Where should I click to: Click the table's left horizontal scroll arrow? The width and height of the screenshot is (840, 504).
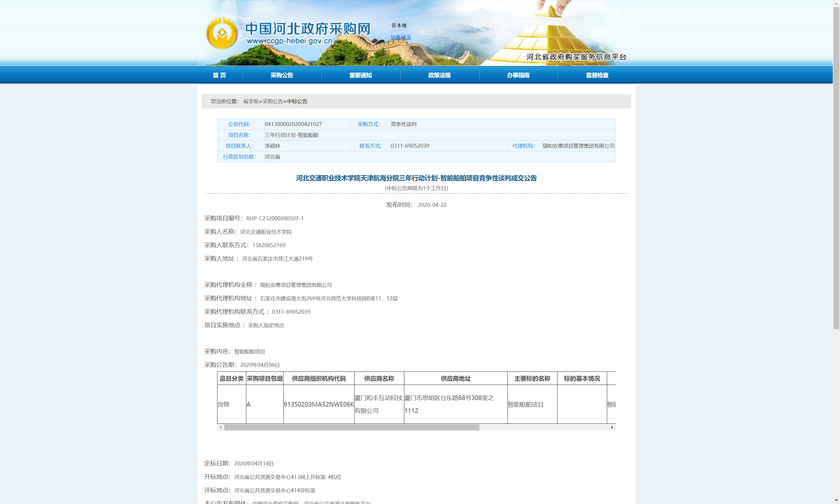[x=221, y=427]
